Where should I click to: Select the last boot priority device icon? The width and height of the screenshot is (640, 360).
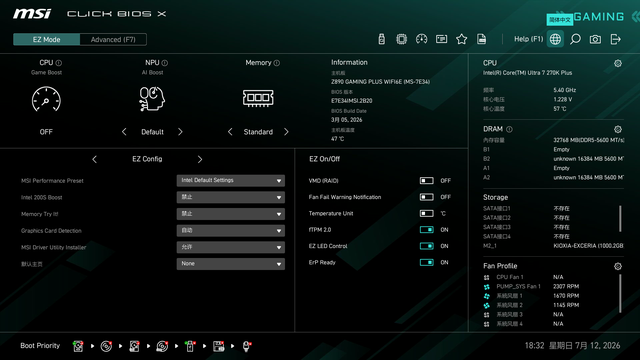click(x=247, y=346)
